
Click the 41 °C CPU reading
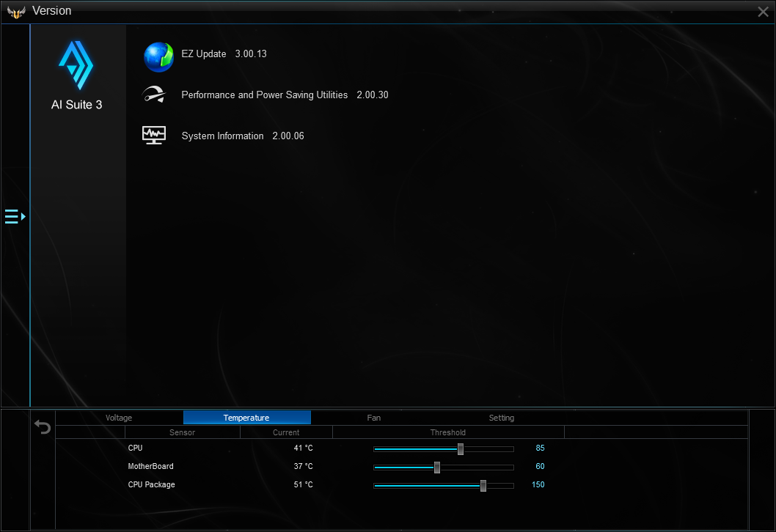tap(303, 448)
